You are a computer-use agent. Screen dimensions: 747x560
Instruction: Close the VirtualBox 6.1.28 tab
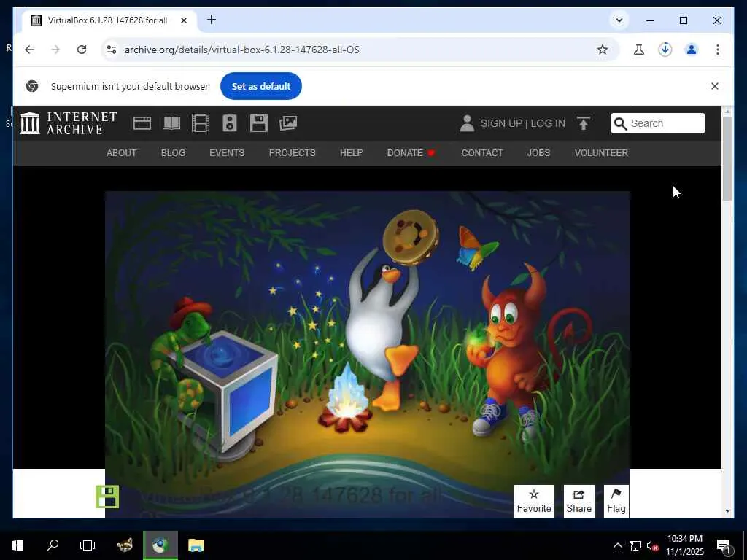tap(184, 20)
